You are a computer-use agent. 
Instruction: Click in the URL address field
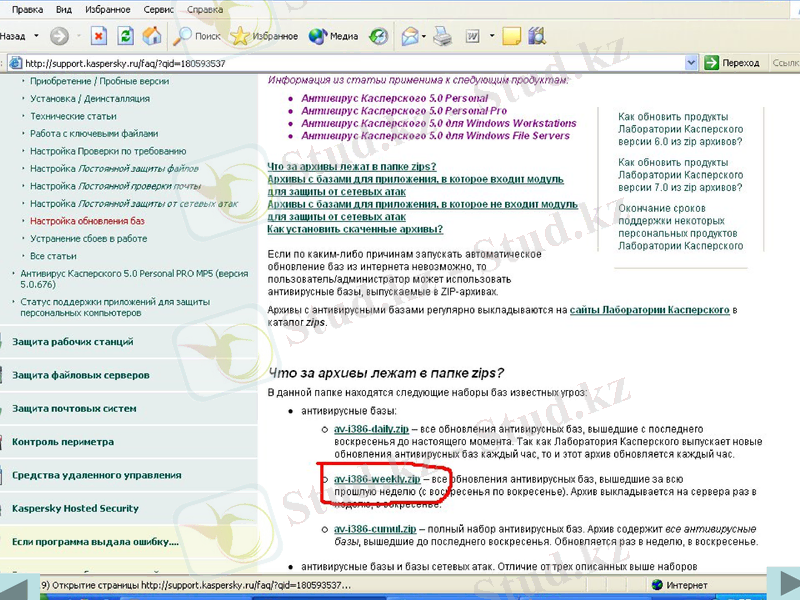[x=350, y=62]
